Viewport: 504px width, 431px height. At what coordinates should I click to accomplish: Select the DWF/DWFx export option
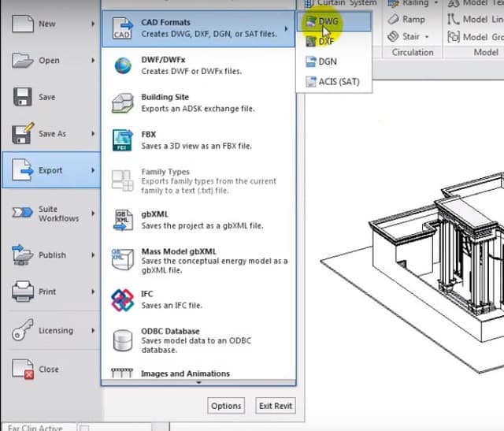point(198,65)
